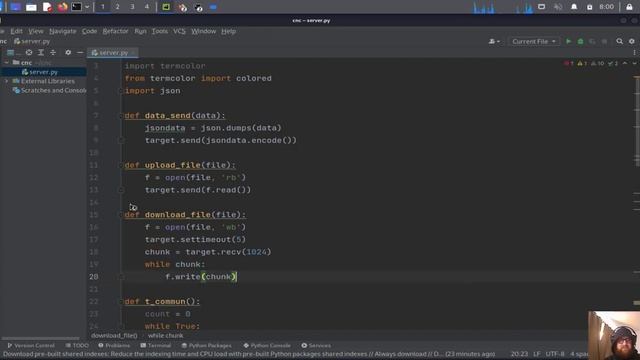Open Python Packages tool window
640x360 pixels.
pos(206,345)
